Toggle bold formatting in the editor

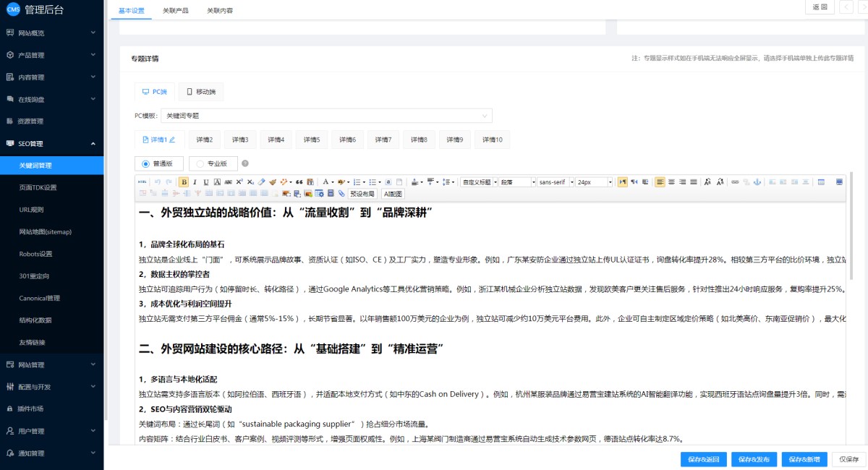click(x=184, y=182)
